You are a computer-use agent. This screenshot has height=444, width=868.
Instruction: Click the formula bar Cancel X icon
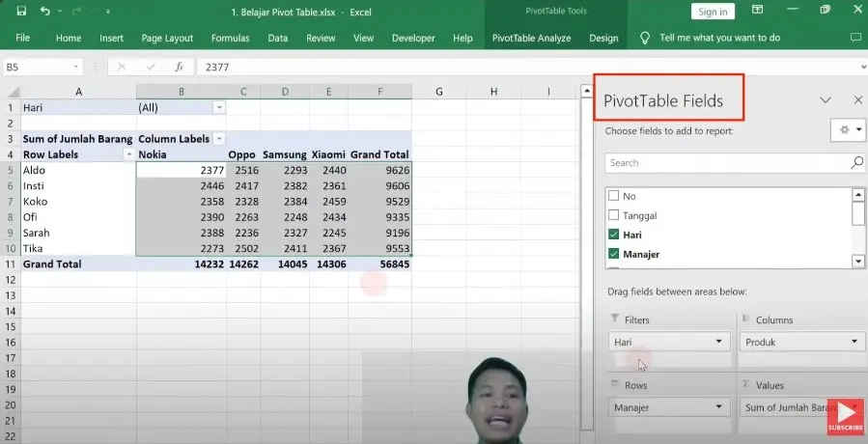point(122,67)
